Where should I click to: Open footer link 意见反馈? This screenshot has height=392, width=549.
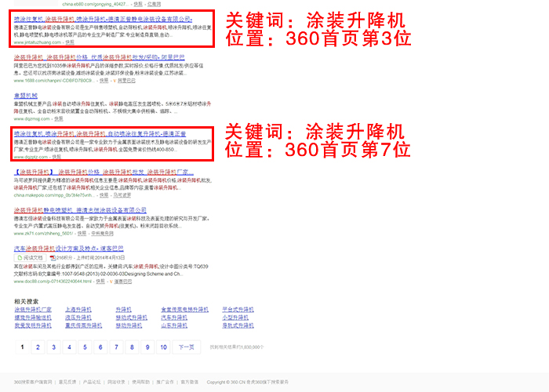coord(67,383)
